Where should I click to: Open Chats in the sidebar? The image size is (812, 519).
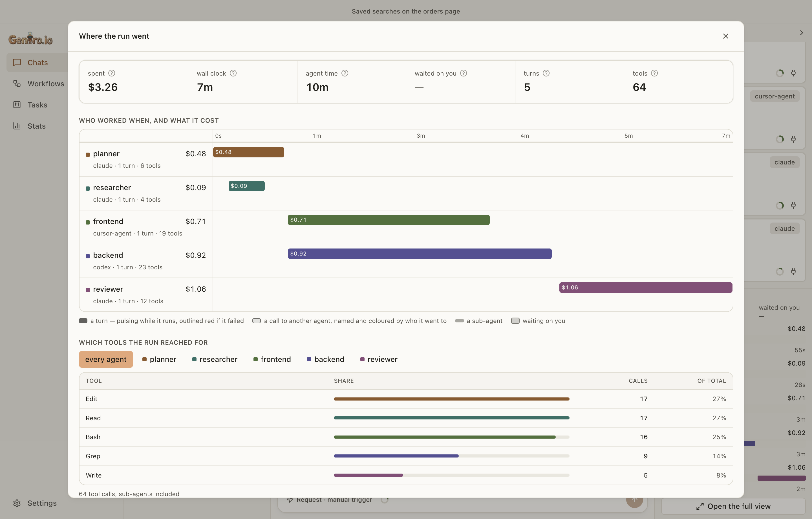[37, 62]
